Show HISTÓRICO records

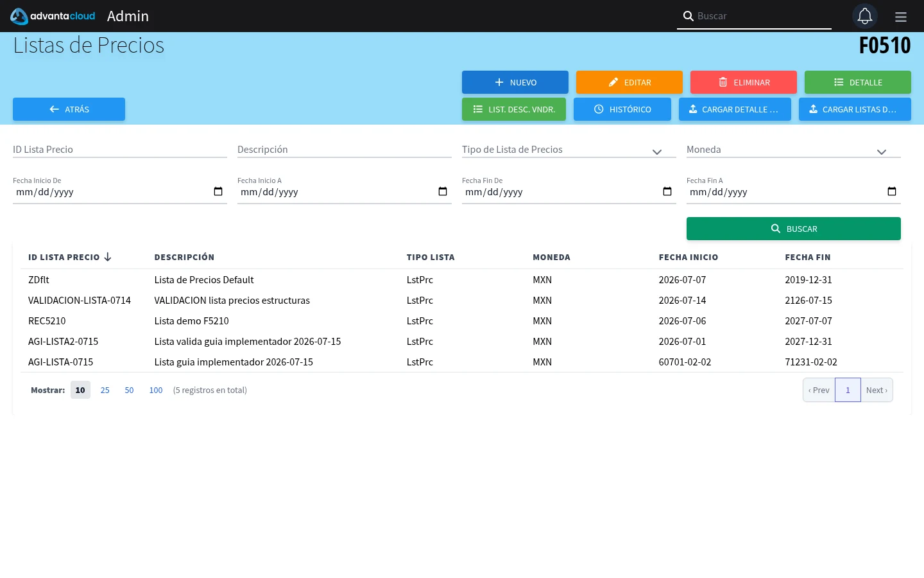coord(622,109)
